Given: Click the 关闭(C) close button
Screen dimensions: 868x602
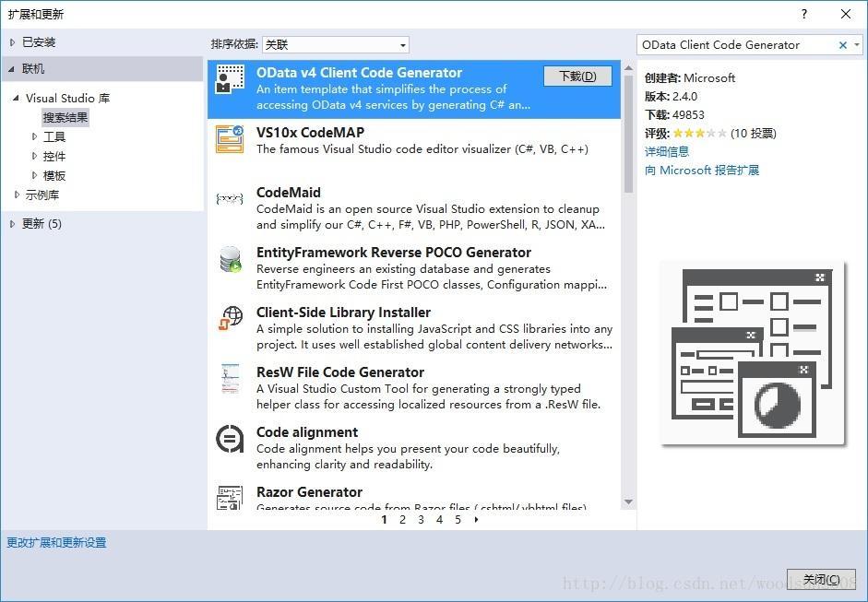Looking at the screenshot, I should tap(821, 579).
